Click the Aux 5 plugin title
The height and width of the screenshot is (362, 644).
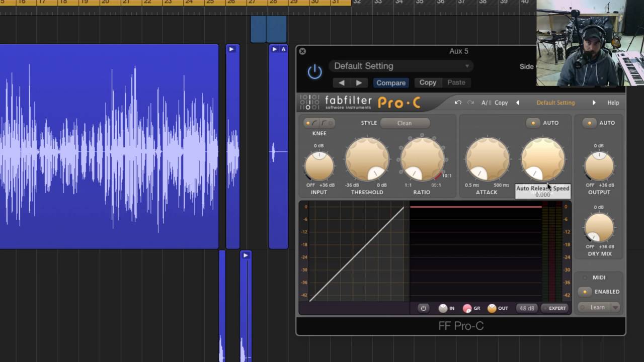point(459,51)
